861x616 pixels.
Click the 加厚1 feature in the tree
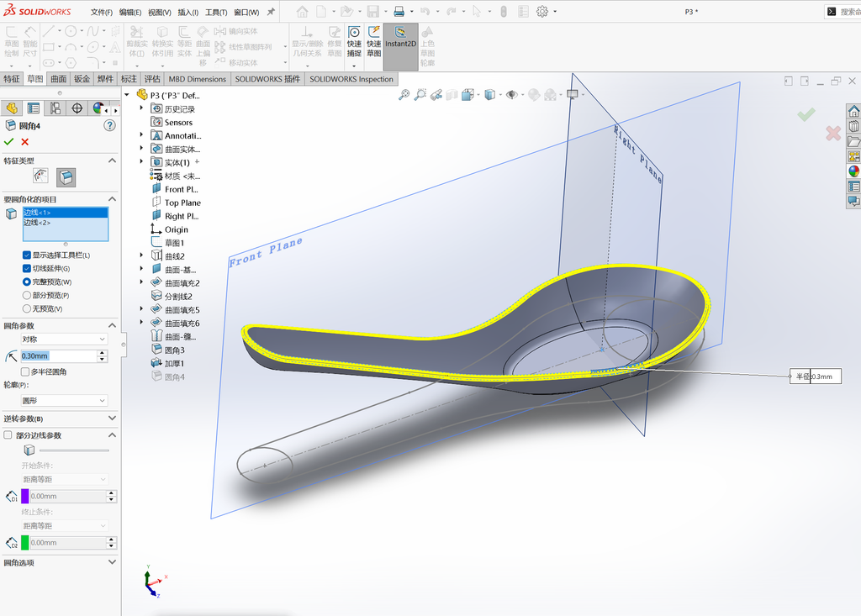pyautogui.click(x=168, y=363)
